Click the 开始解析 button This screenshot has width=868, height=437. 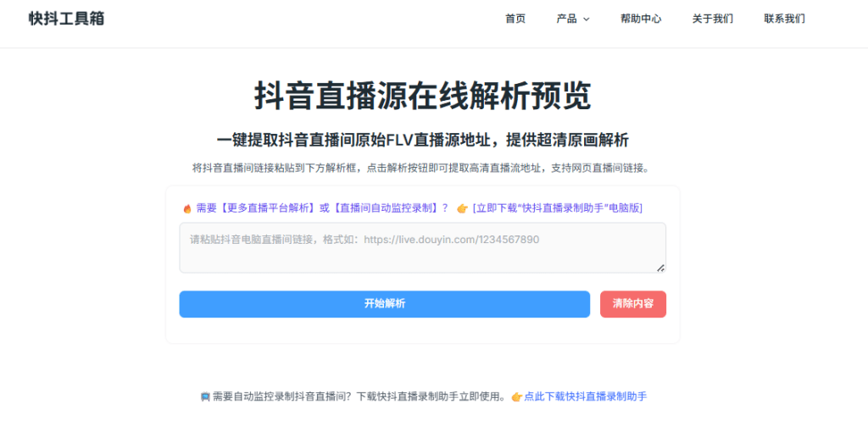(x=385, y=304)
